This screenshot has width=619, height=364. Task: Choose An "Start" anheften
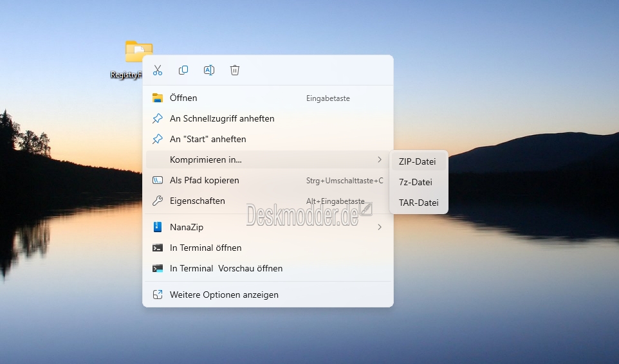[x=208, y=139]
